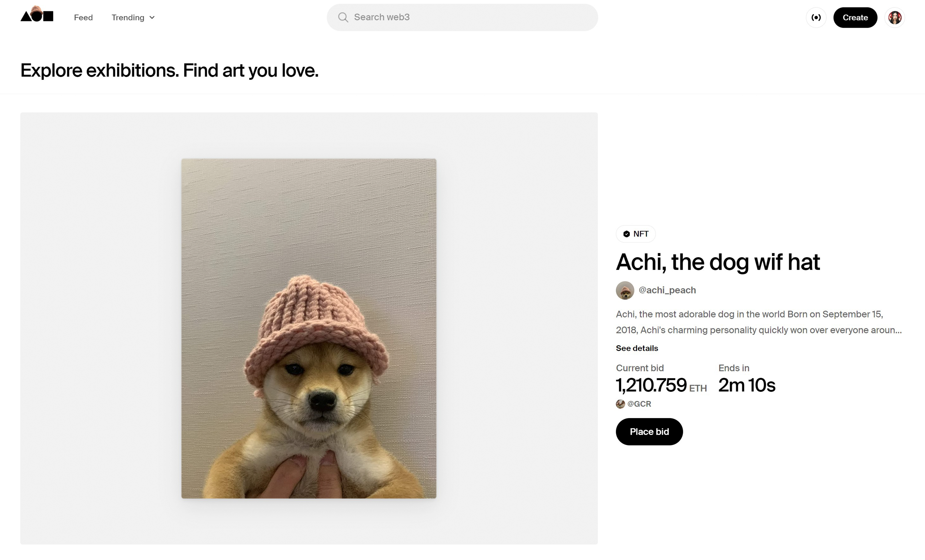The image size is (925, 560).
Task: Expand the artwork description via See details
Action: tap(637, 348)
